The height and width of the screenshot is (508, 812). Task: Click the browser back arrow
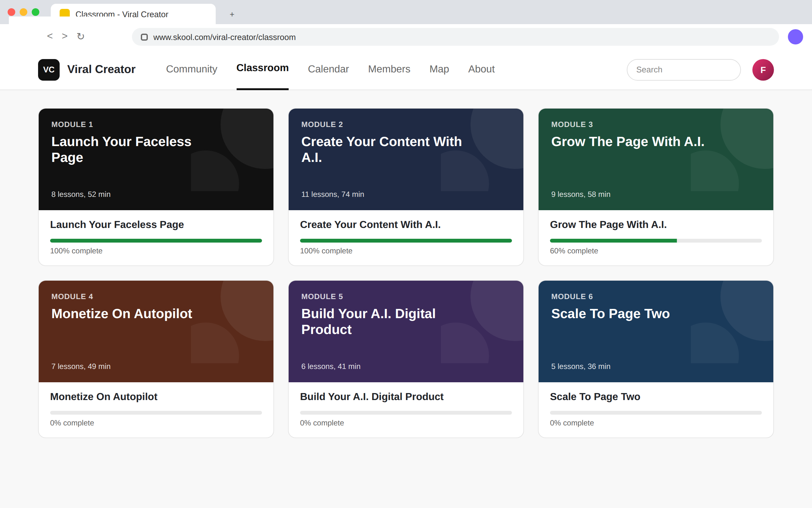(x=50, y=36)
